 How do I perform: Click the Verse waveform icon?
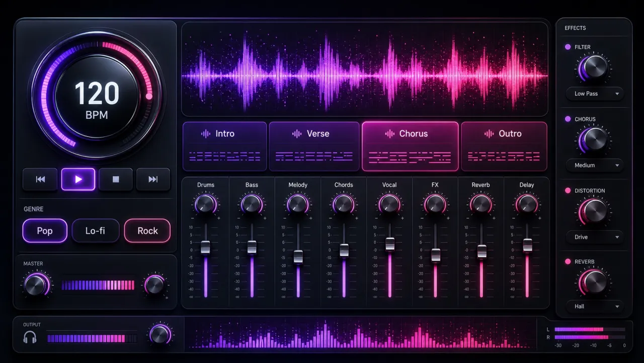[x=297, y=134]
